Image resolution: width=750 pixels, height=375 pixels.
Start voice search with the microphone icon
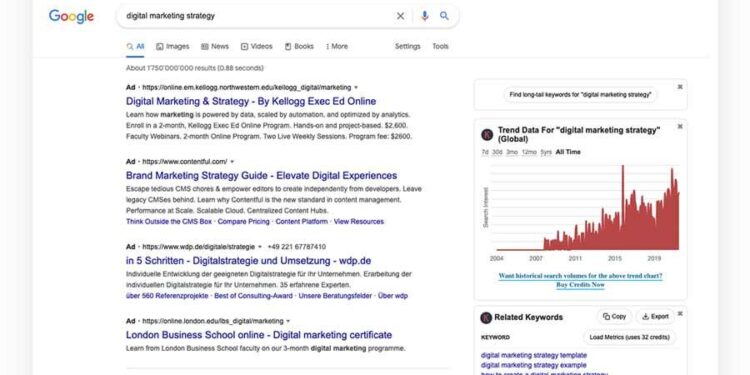[x=424, y=16]
